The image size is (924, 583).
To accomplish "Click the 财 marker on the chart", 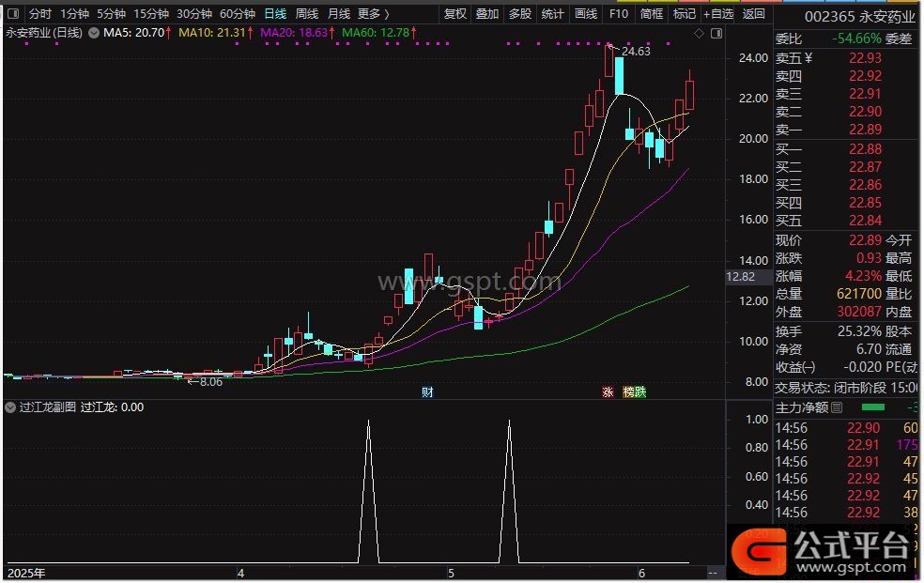I will (x=427, y=392).
